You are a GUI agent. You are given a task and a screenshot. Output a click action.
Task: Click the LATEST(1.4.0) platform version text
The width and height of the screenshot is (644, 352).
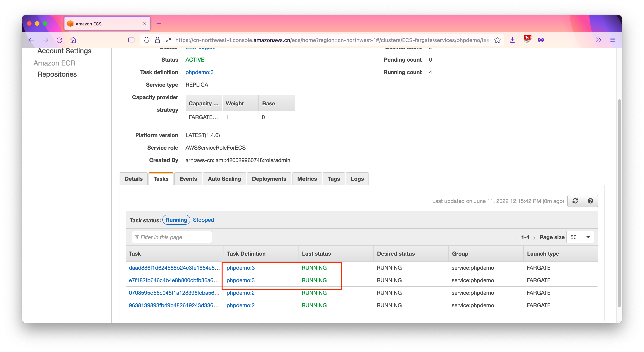tap(202, 135)
